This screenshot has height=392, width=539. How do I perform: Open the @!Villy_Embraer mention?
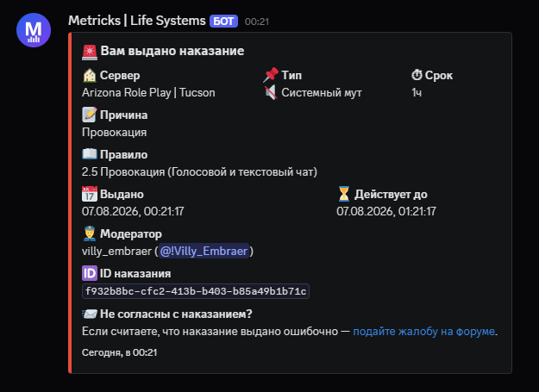[204, 251]
